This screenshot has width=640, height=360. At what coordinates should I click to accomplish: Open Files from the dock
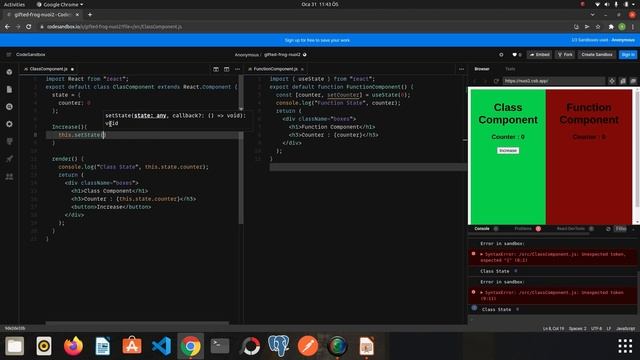[x=15, y=346]
